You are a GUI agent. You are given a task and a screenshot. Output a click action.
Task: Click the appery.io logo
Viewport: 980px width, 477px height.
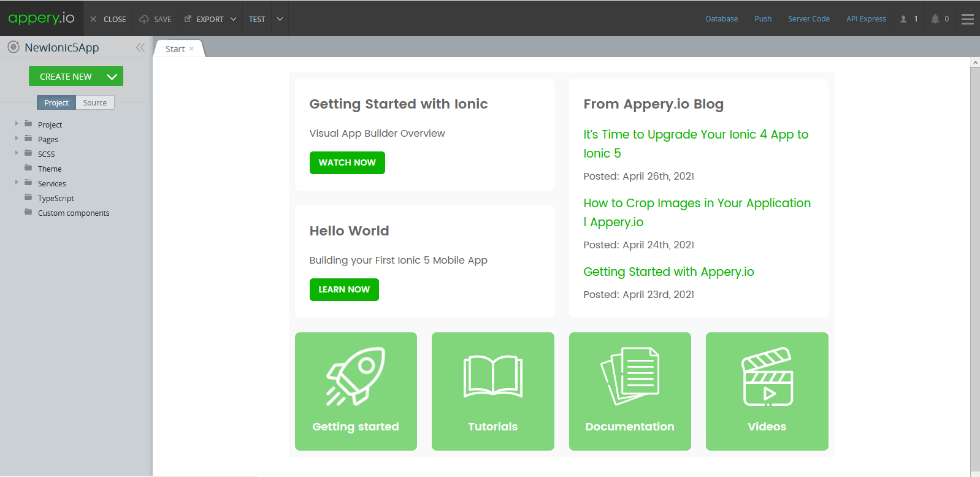coord(41,18)
